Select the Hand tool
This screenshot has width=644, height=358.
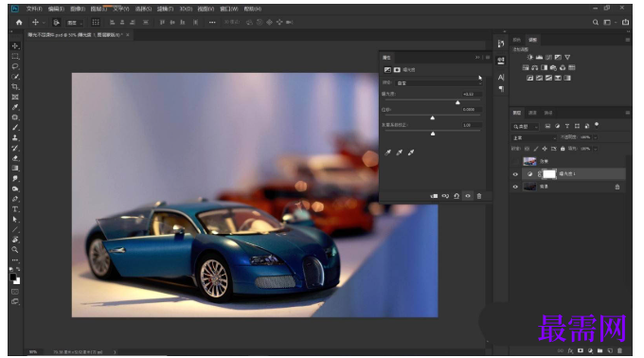15,240
